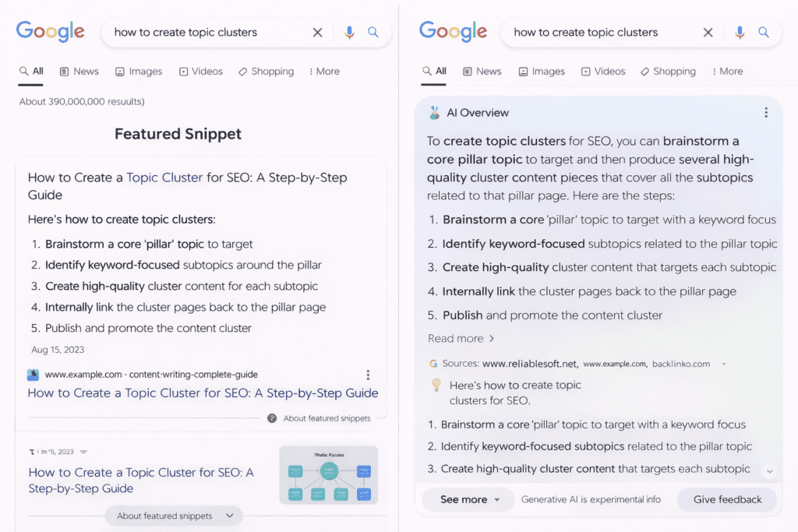Open the News tab on the right page

[482, 71]
